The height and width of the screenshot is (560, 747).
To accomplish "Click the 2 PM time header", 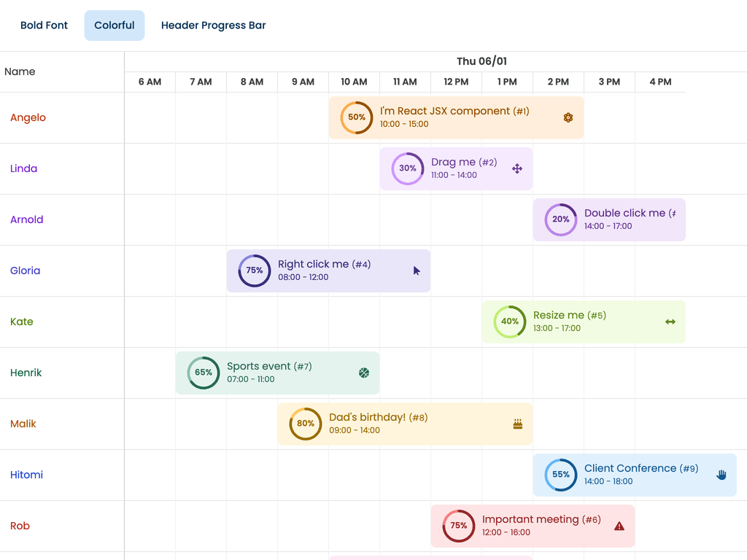I will coord(558,82).
